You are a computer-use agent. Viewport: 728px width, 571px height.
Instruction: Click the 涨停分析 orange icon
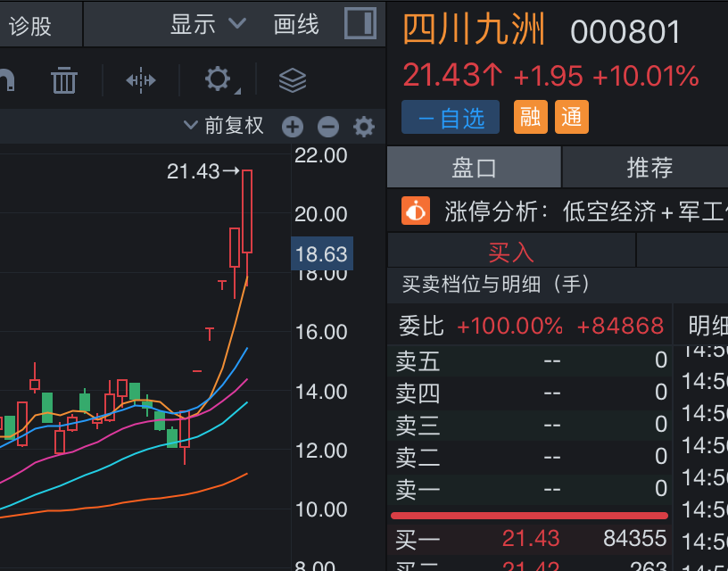(x=416, y=211)
